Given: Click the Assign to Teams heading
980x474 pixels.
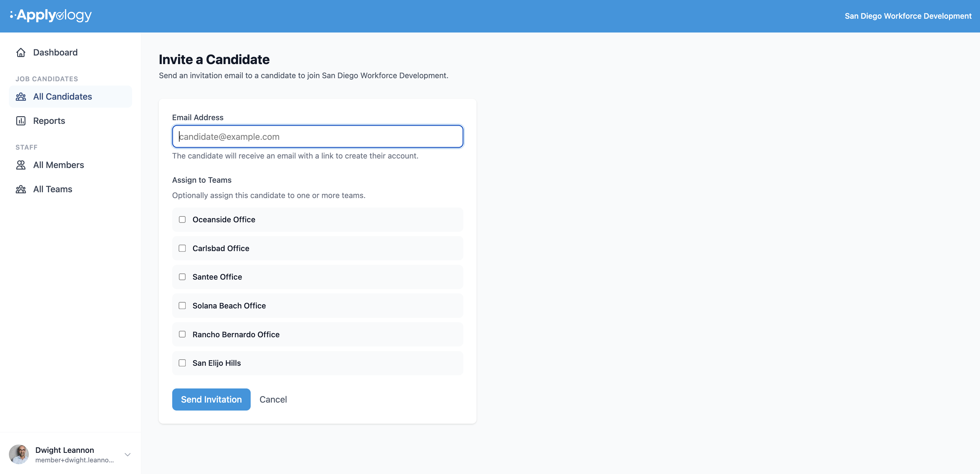Looking at the screenshot, I should tap(202, 180).
